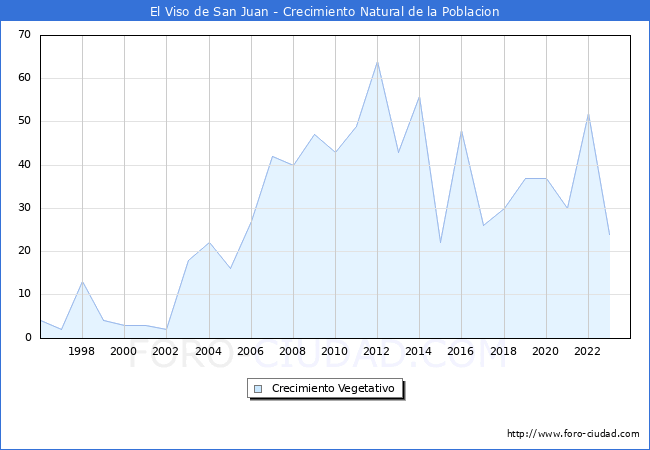
Task: Click the 2009 peak data point
Action: coord(314,135)
